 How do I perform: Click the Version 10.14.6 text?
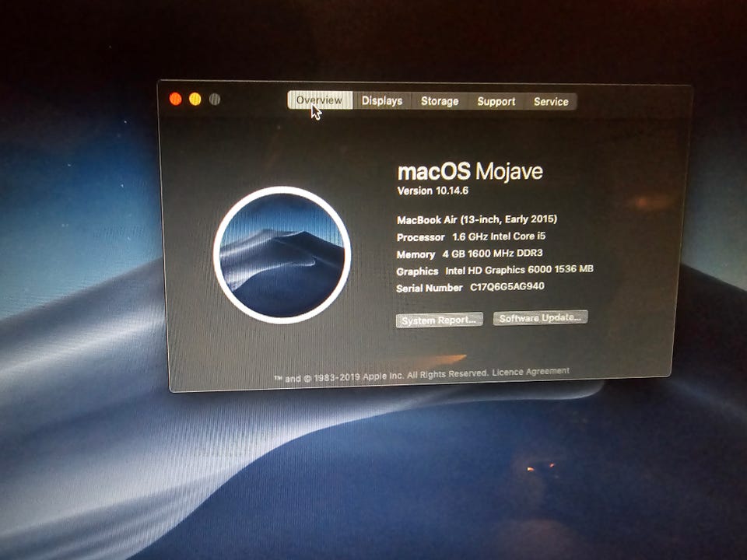pos(433,191)
